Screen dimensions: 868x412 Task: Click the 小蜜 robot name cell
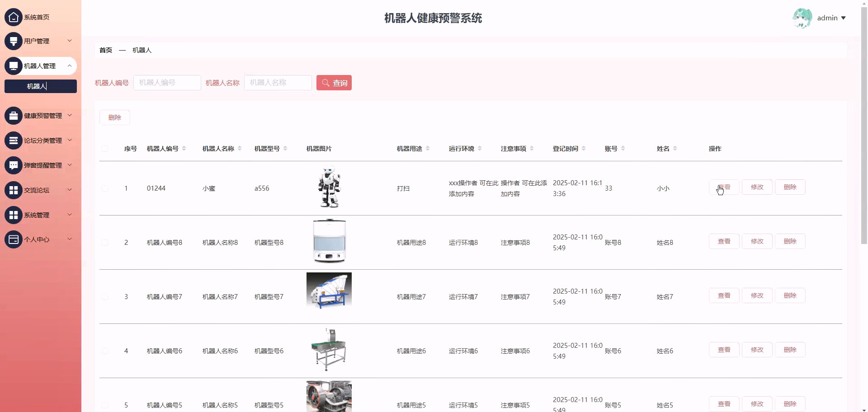tap(209, 188)
